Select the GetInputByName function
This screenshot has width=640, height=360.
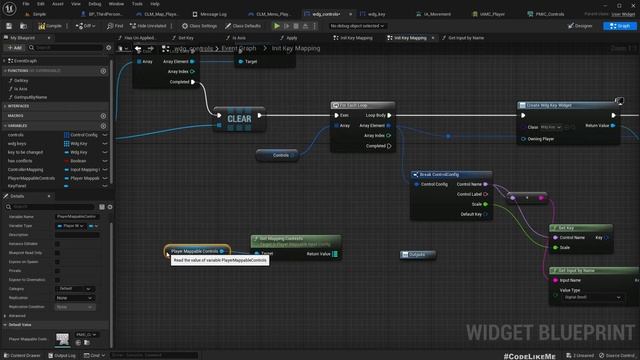pyautogui.click(x=31, y=98)
